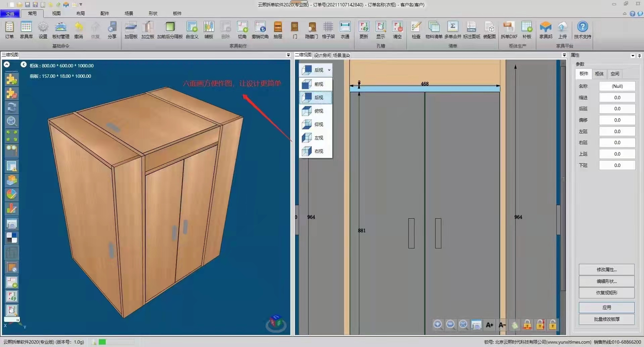The height and width of the screenshot is (347, 644).
Task: Switch to the 布局 ribbon tab
Action: [x=81, y=13]
